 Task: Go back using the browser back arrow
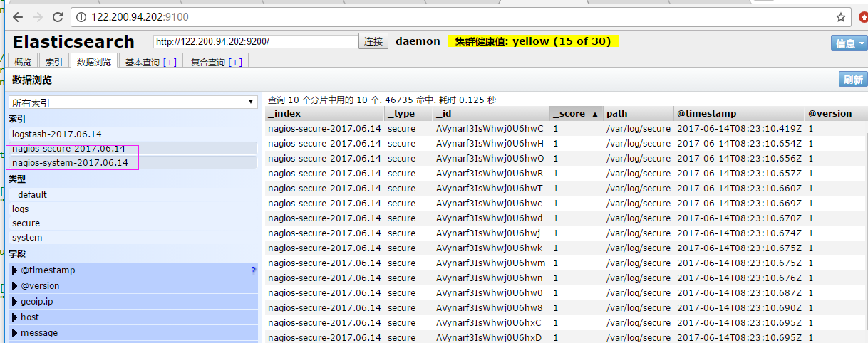[x=18, y=16]
